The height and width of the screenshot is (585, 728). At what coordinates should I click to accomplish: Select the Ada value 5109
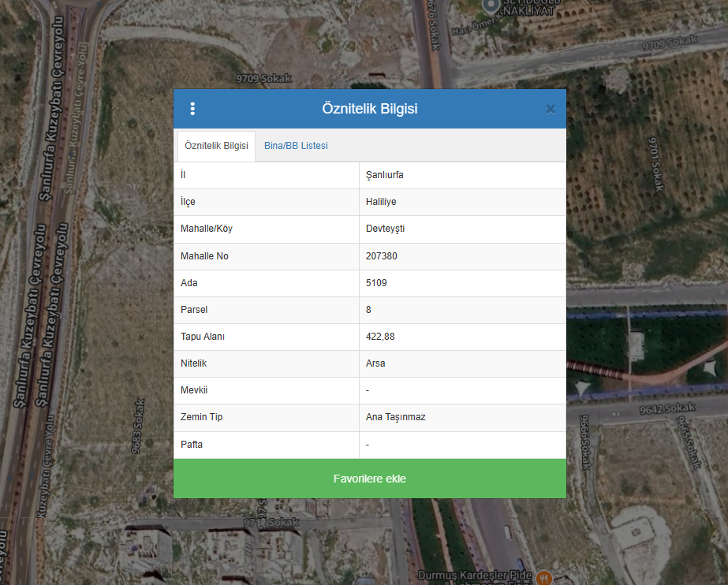click(376, 283)
